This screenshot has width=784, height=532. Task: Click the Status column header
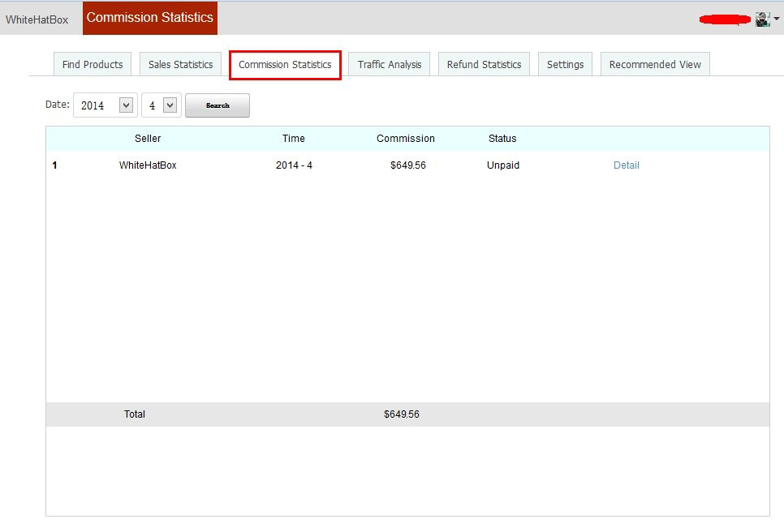pyautogui.click(x=502, y=139)
